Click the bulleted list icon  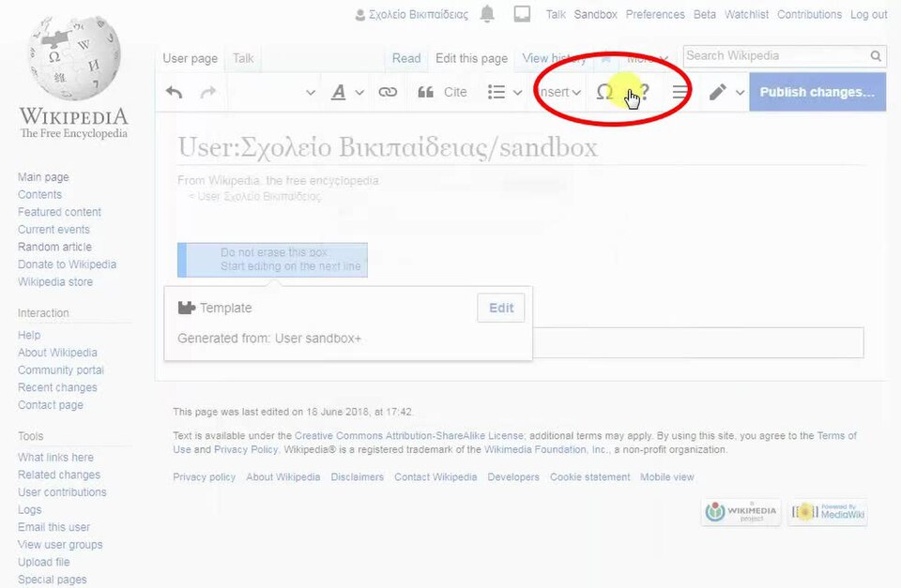496,92
